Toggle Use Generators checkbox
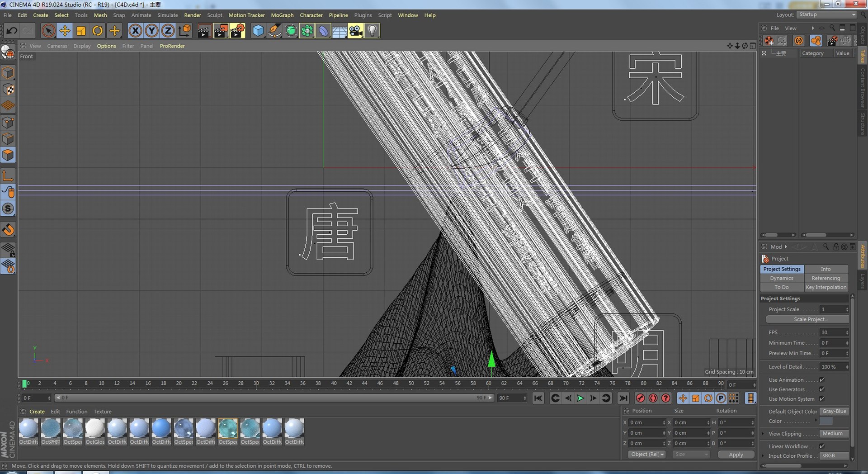 pyautogui.click(x=822, y=389)
